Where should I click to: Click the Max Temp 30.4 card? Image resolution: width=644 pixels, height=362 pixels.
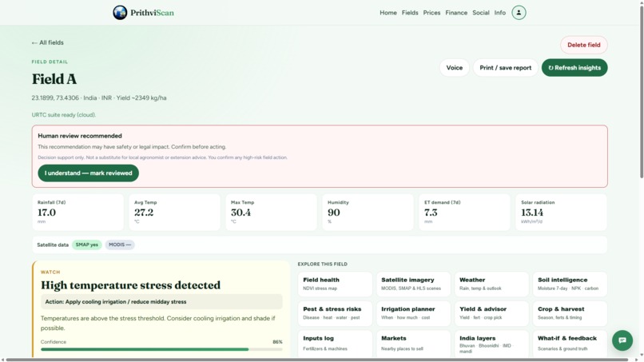(271, 212)
